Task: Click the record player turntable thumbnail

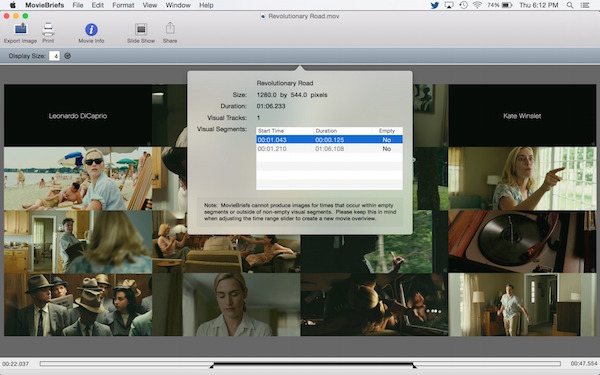Action: coord(522,242)
